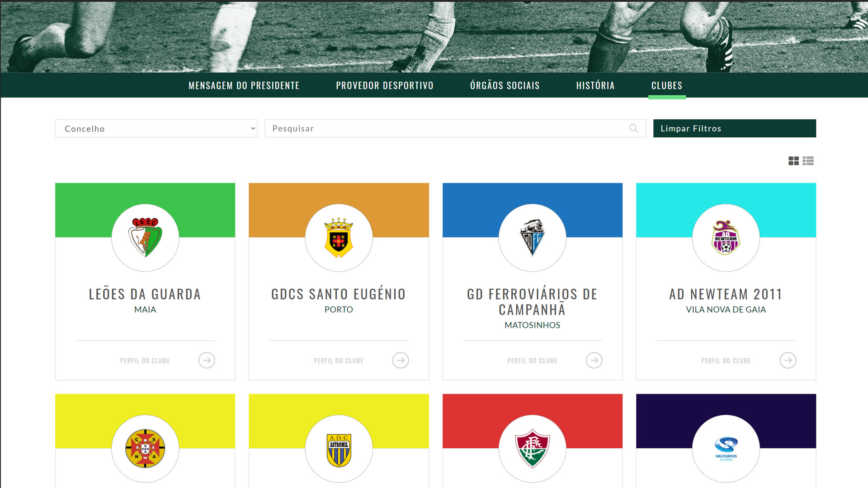Screen dimensions: 868x488
Task: Click the Salesianos do Porto logo
Action: (x=726, y=449)
